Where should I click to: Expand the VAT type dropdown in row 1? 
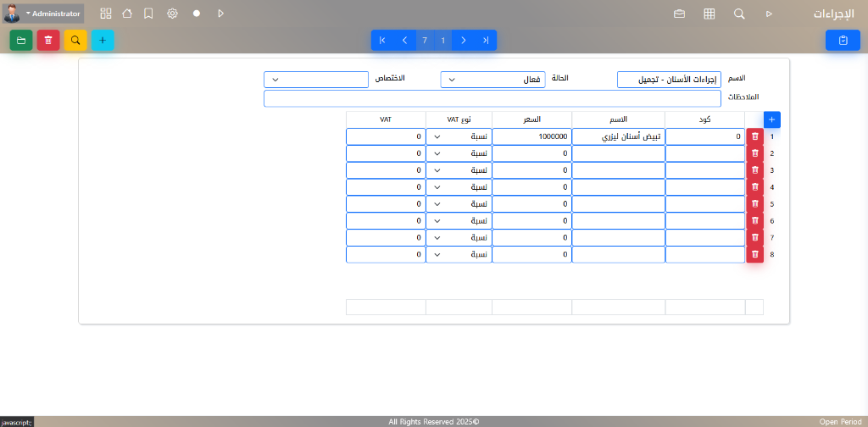(458, 136)
